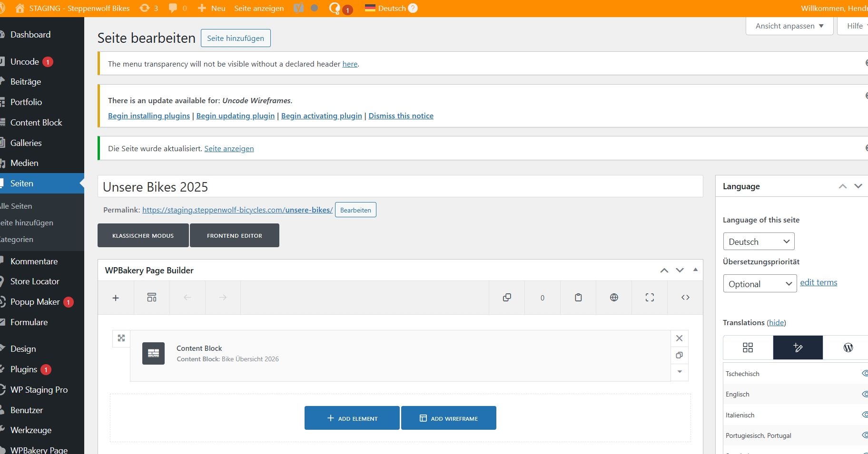Switch to Klassischer Modus
The image size is (868, 454).
coord(143,235)
